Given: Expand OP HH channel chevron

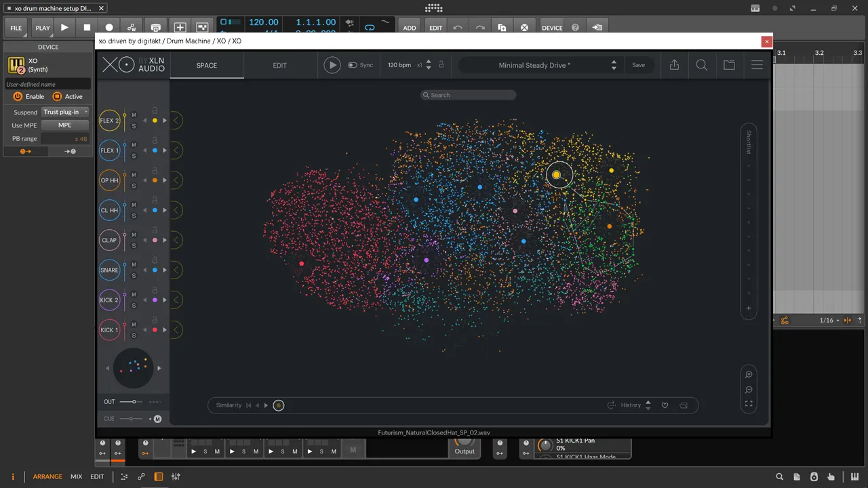Looking at the screenshot, I should click(x=176, y=180).
